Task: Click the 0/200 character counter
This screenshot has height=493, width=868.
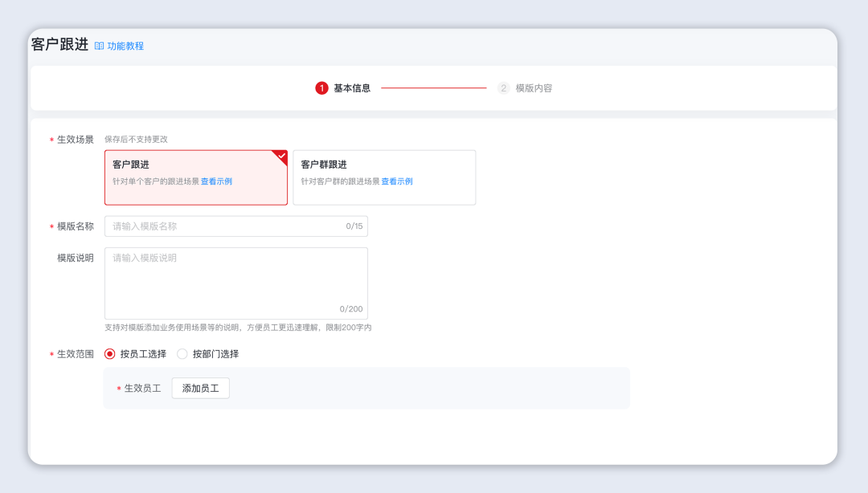Action: point(352,308)
